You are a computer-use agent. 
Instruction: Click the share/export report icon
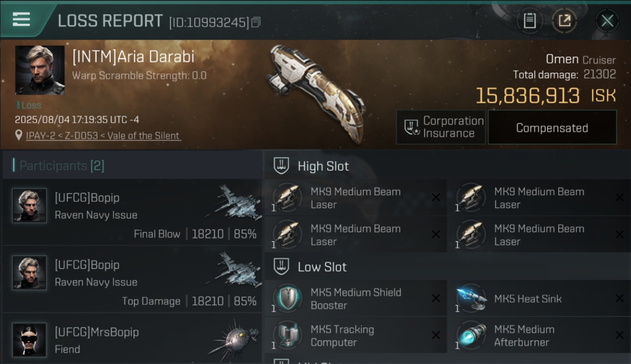[564, 21]
